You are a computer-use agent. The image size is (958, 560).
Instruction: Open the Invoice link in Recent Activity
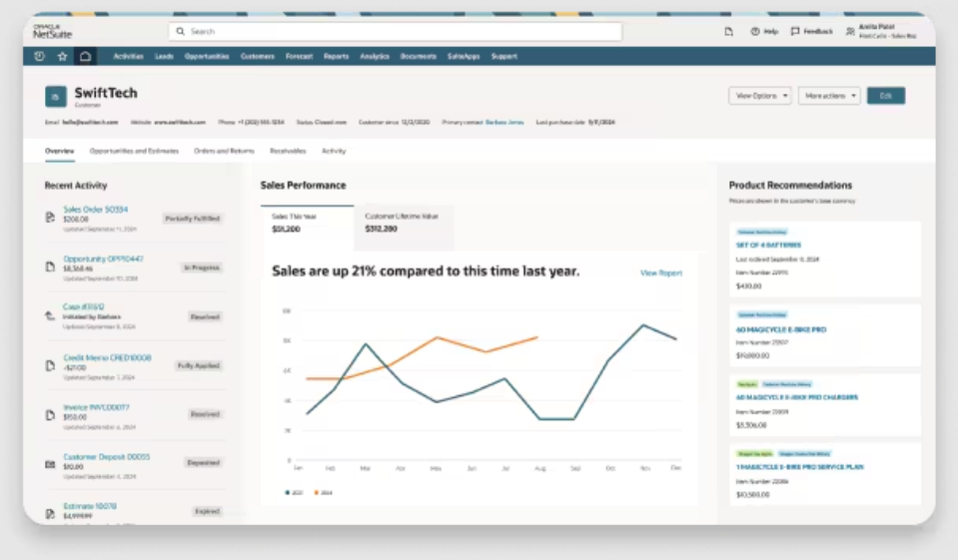[x=97, y=407]
